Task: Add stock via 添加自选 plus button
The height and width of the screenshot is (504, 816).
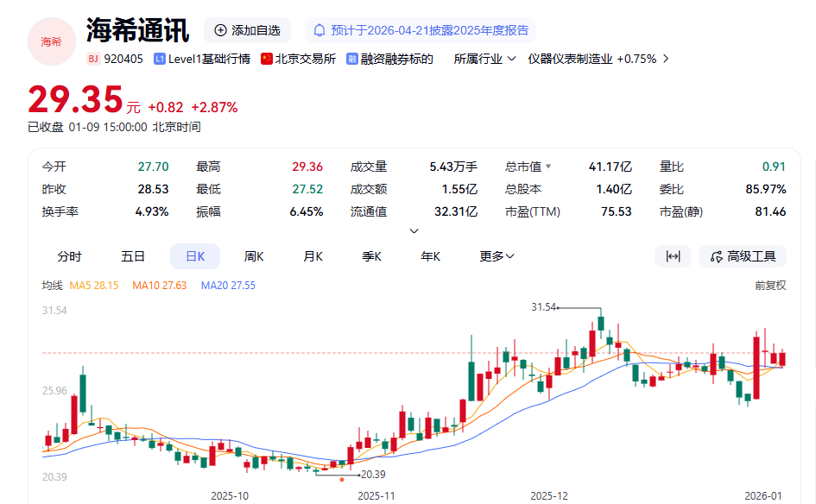Action: (x=220, y=30)
